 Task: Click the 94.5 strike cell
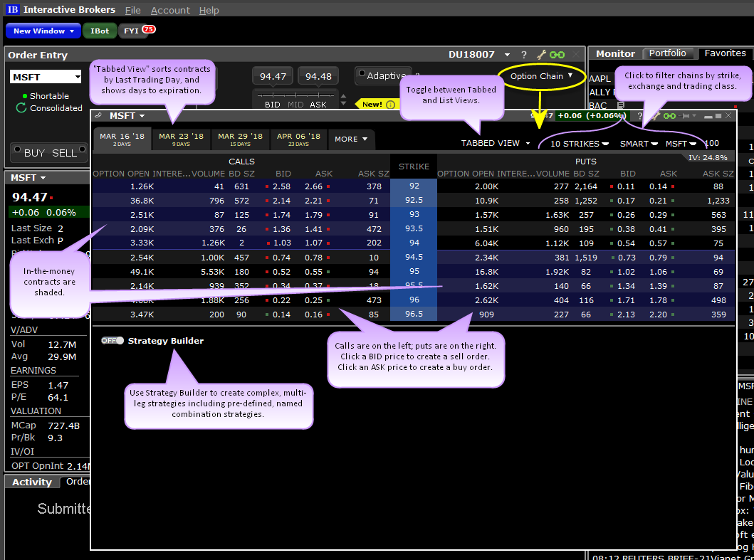click(x=414, y=257)
